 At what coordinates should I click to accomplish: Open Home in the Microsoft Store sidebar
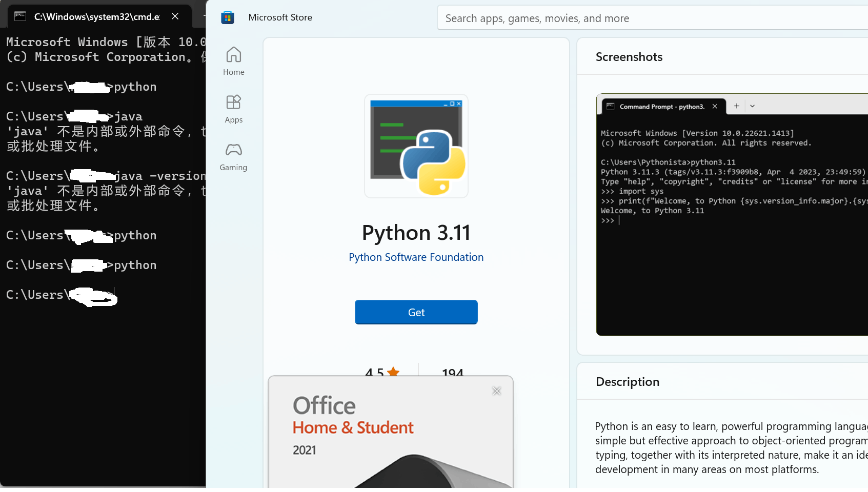coord(234,61)
